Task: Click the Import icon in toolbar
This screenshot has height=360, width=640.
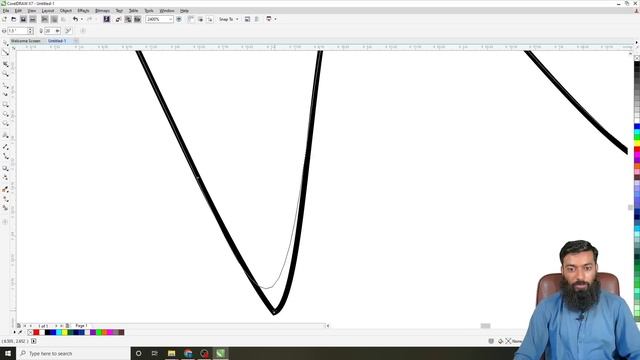Action: click(118, 19)
